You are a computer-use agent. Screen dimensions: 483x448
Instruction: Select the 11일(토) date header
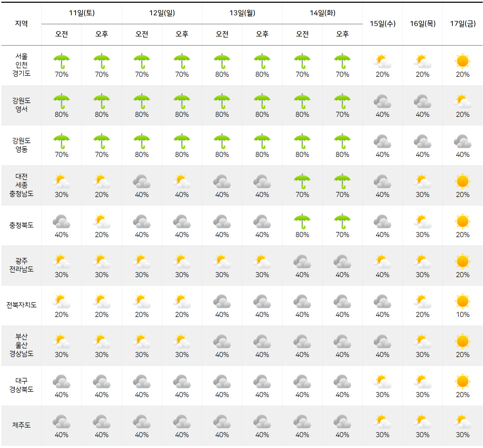(x=82, y=13)
